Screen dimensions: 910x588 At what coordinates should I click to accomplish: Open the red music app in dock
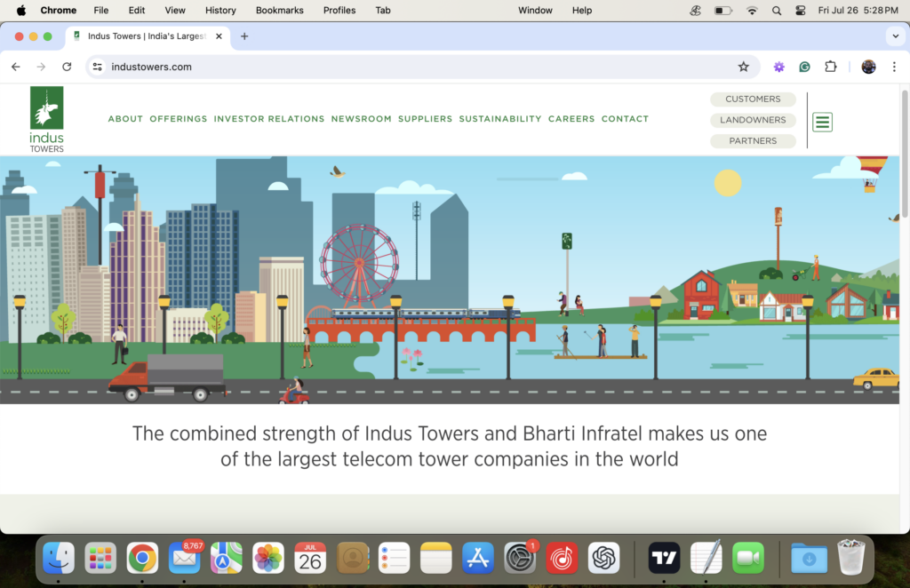[562, 558]
